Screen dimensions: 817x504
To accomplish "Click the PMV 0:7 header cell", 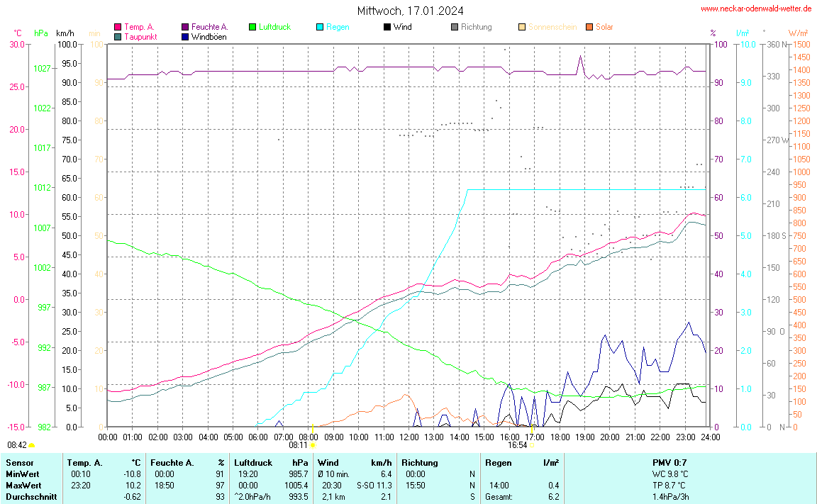I will (x=669, y=463).
